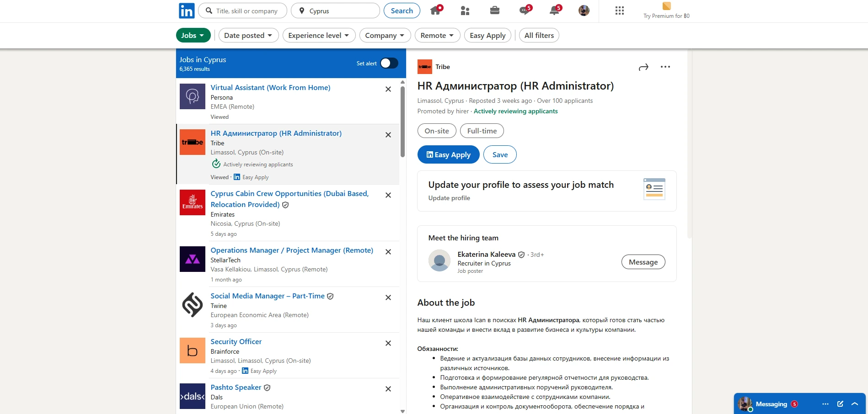The width and height of the screenshot is (868, 414).
Task: Open more options ellipsis for job details
Action: [x=665, y=67]
